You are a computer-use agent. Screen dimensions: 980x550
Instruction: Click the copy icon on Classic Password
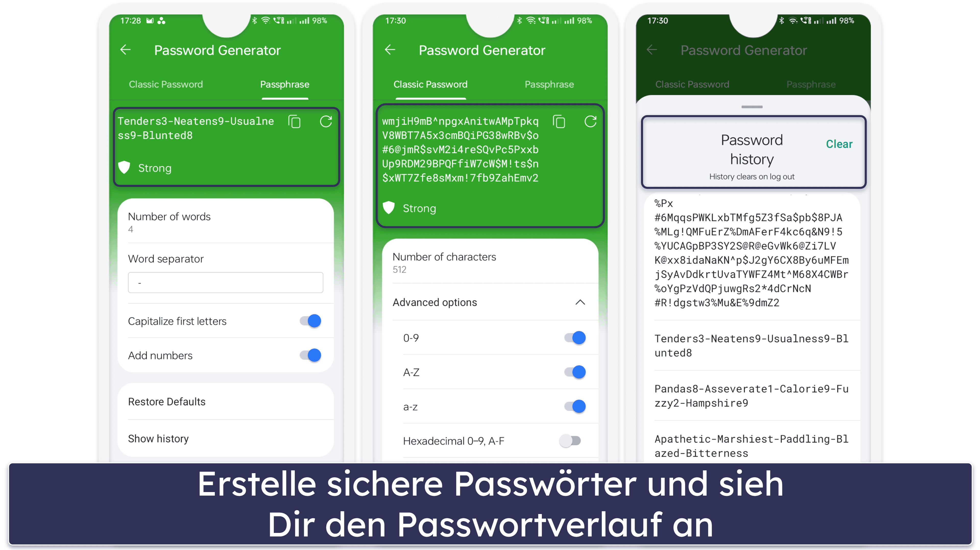560,121
